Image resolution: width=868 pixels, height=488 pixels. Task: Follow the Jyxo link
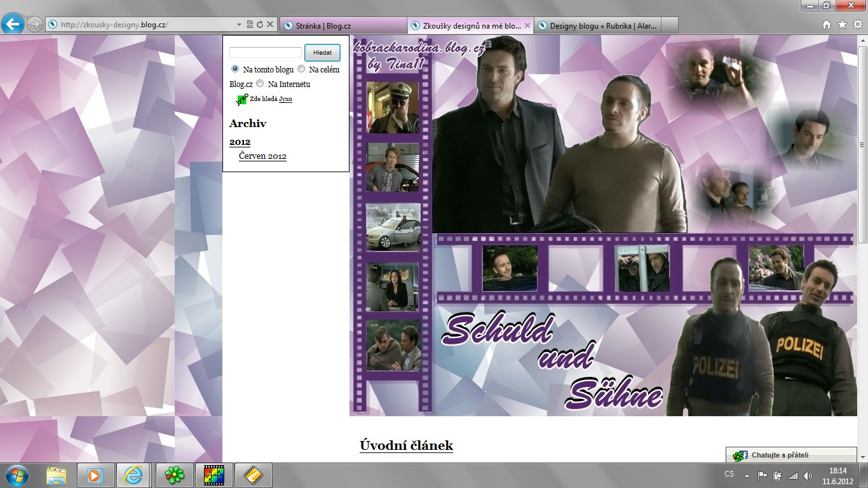pos(285,99)
